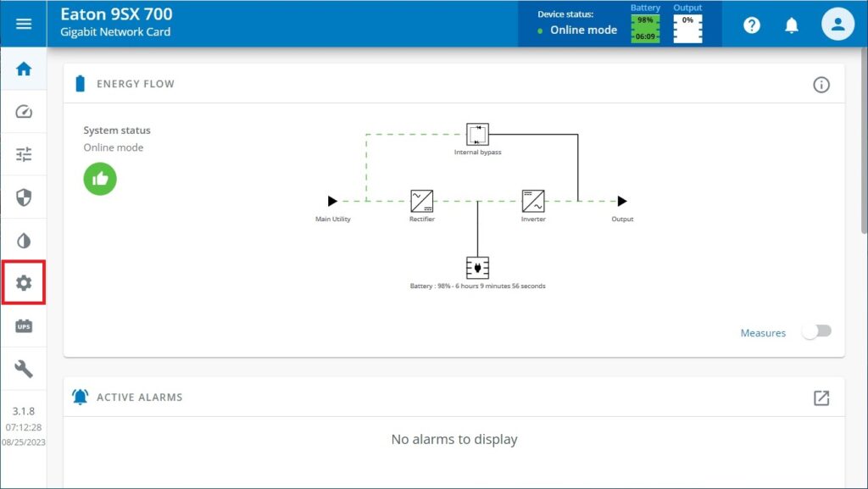
Task: Open the hamburger navigation menu
Action: point(24,24)
